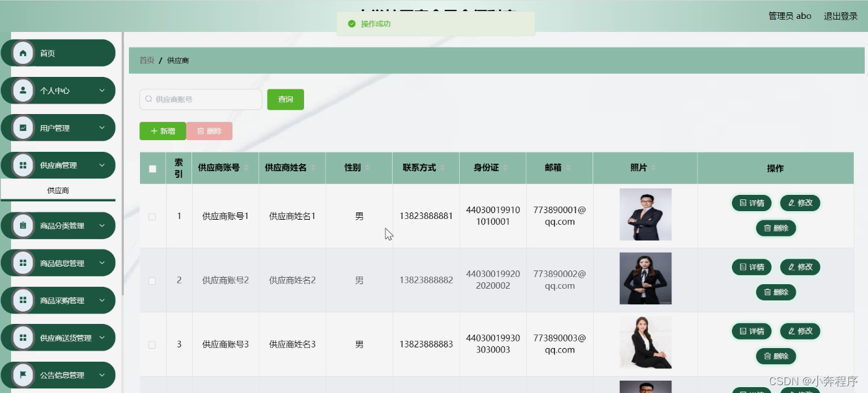Open 详情 for 供应商账号1
The image size is (868, 393).
click(x=751, y=203)
